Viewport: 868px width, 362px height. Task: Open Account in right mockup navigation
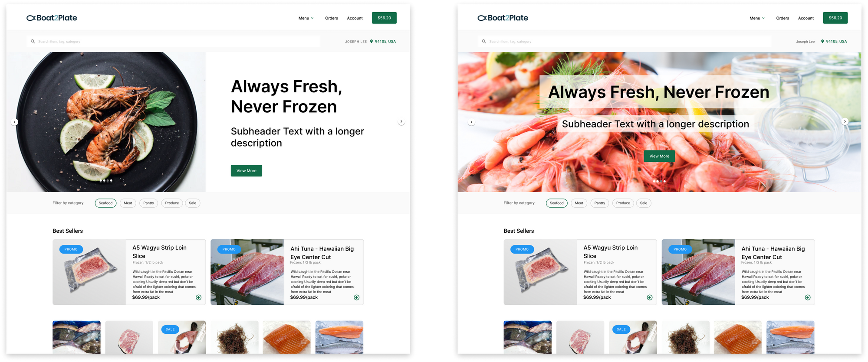coord(806,18)
